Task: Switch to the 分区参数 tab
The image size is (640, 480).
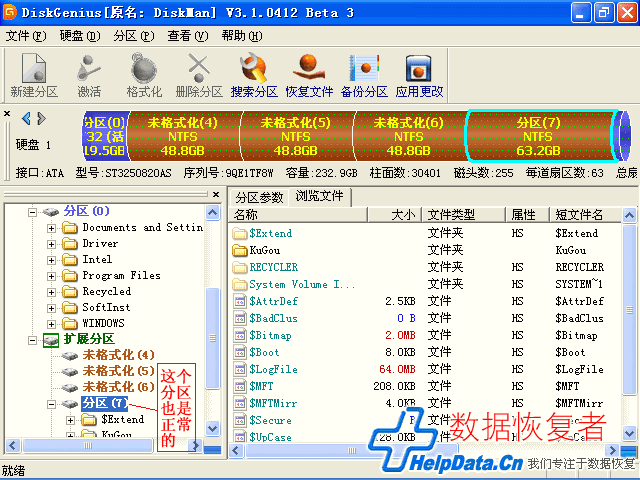Action: point(259,198)
